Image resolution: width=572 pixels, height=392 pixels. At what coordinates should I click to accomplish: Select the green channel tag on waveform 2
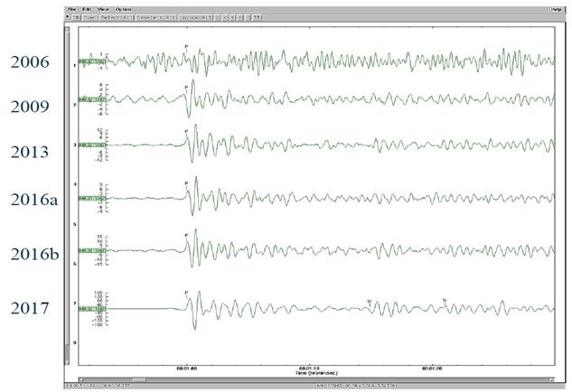(89, 98)
